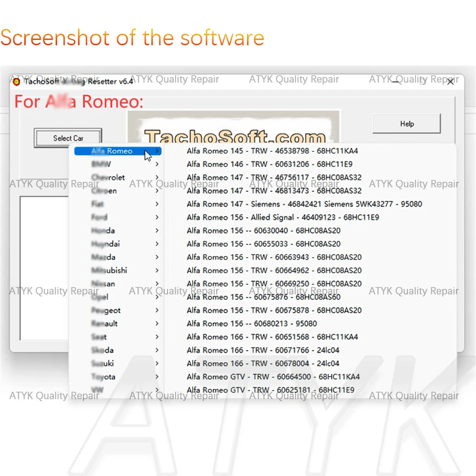Select Alfa Romeo 156 -- 60680213 - 95080
The image size is (476, 476).
pos(252,324)
